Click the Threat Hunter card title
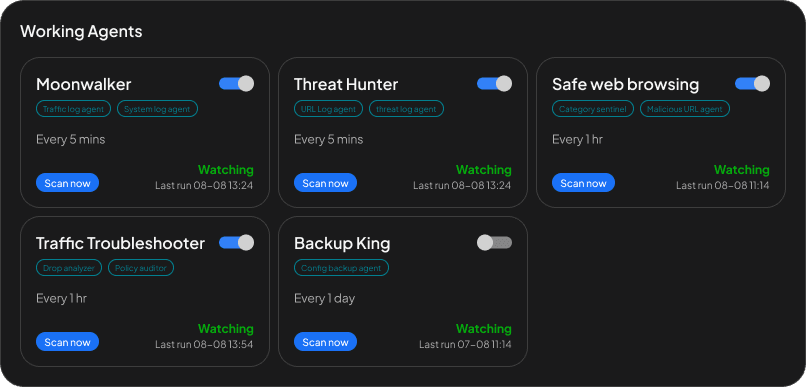This screenshot has width=806, height=387. [346, 84]
